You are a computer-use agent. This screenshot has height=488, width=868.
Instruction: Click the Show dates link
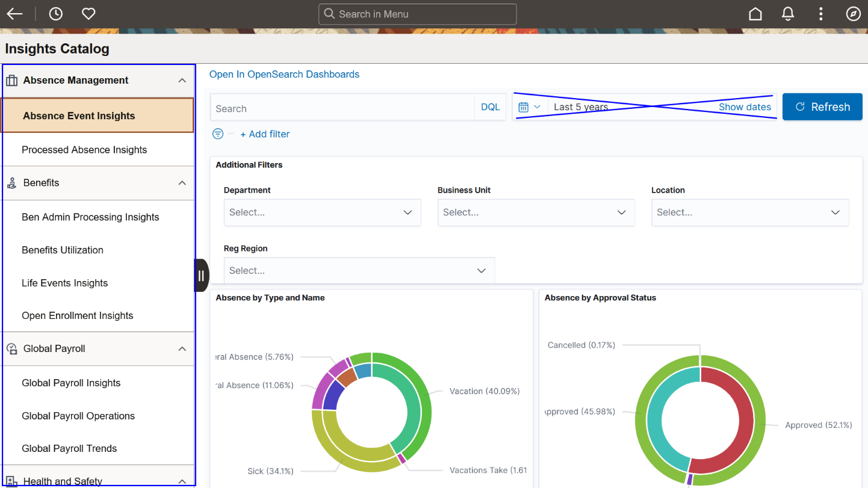745,107
